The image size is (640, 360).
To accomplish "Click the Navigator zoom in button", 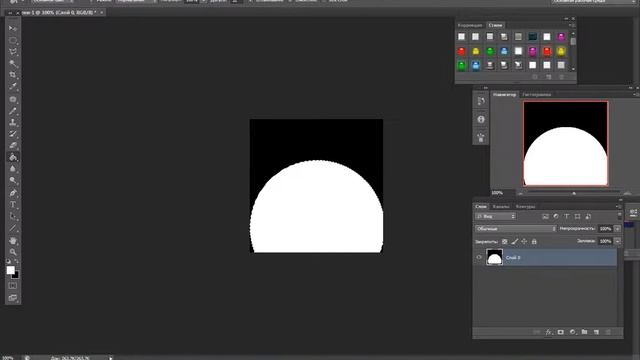I will pos(627,193).
